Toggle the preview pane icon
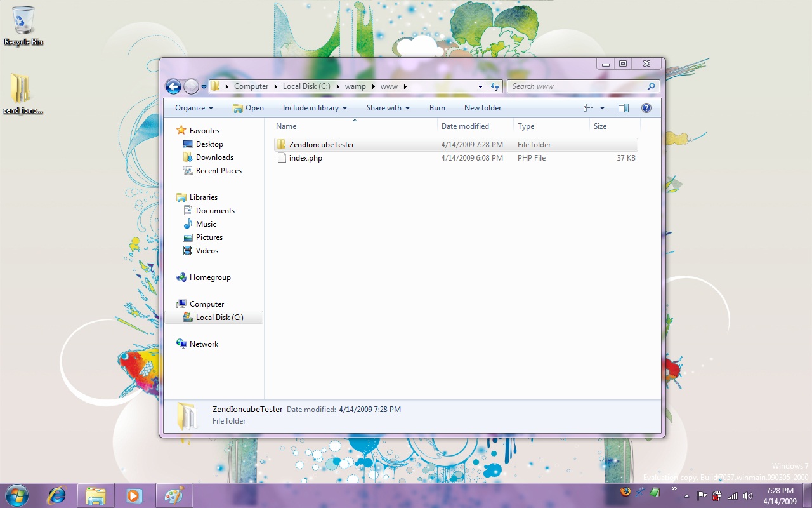This screenshot has height=508, width=812. tap(624, 108)
